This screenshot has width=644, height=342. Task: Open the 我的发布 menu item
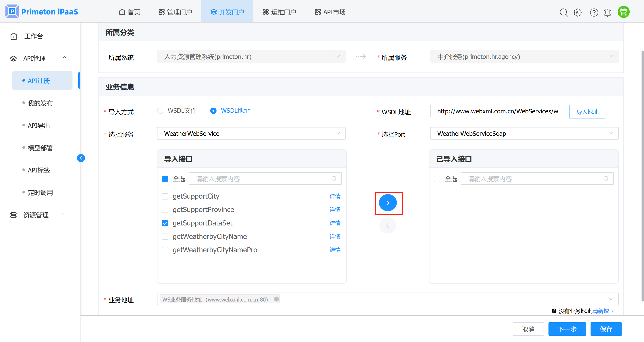40,103
